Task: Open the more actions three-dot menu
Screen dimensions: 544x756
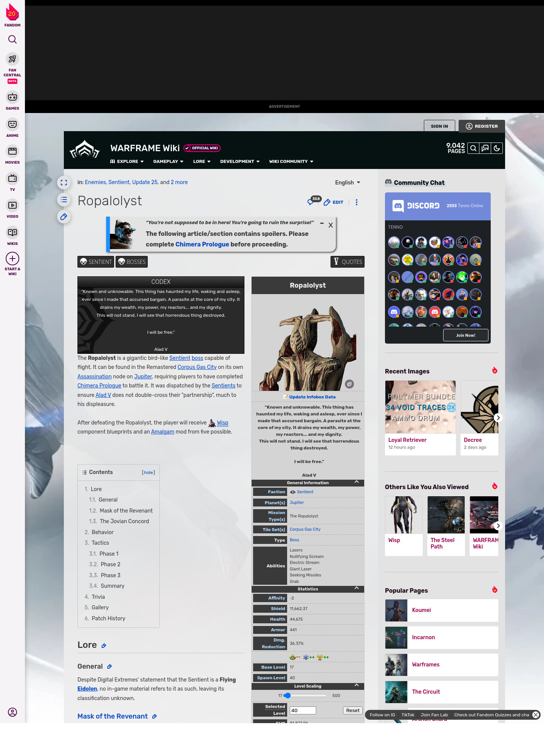Action: [356, 202]
